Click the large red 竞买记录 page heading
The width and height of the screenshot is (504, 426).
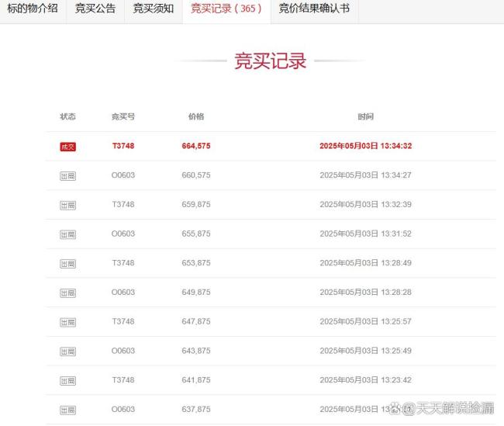click(270, 61)
